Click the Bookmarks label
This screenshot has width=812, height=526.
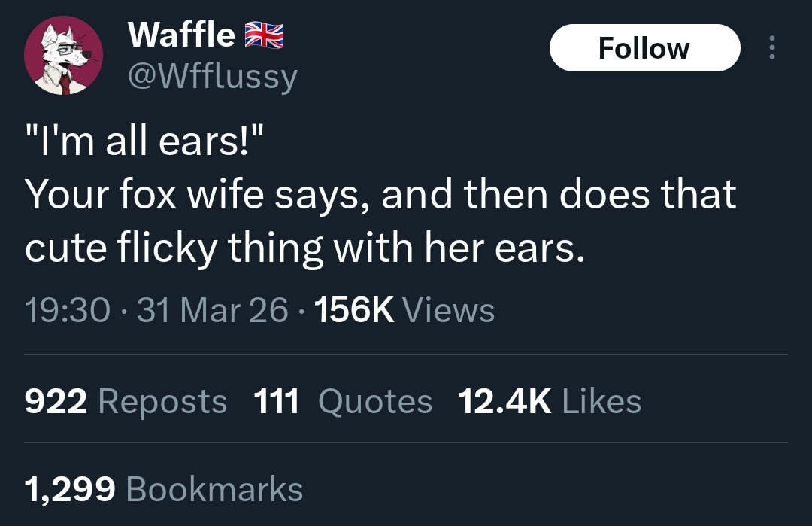pos(215,489)
